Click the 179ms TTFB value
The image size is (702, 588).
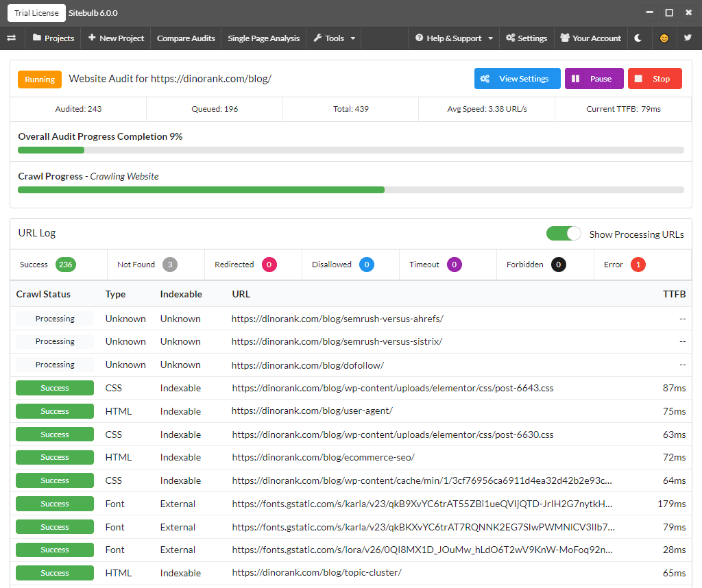672,504
